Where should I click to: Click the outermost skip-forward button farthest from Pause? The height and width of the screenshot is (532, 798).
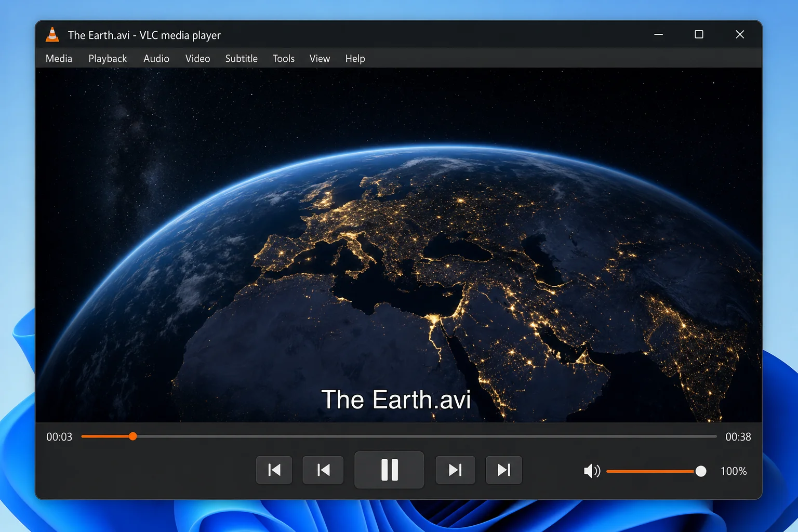(x=504, y=470)
